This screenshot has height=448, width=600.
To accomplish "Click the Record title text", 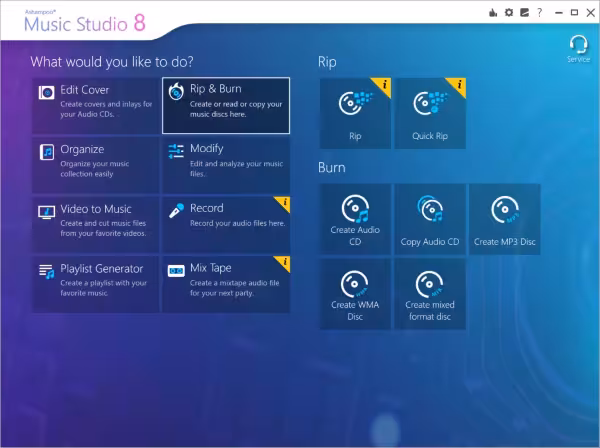I will (207, 208).
